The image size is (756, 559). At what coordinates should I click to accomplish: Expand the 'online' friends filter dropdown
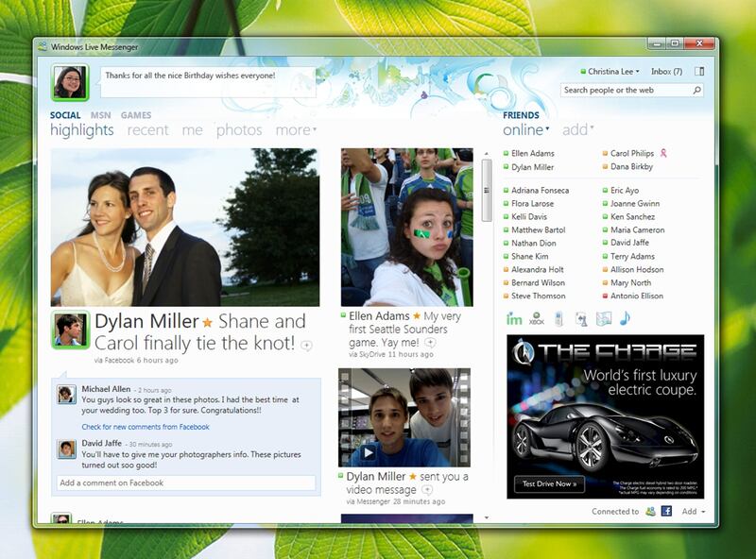pyautogui.click(x=526, y=129)
